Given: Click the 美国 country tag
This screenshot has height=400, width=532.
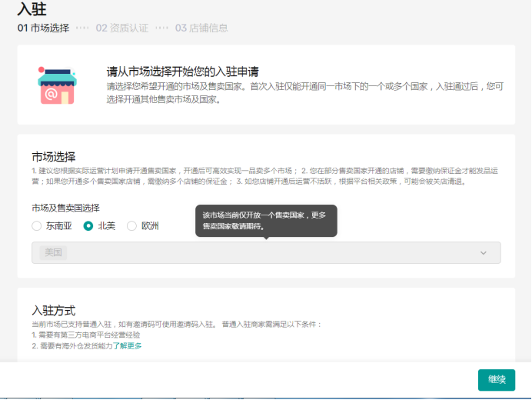Looking at the screenshot, I should point(53,253).
